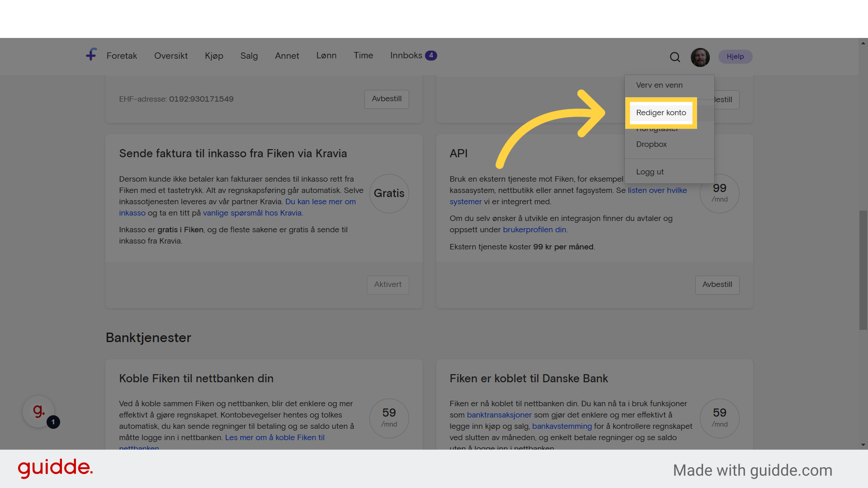The width and height of the screenshot is (868, 488).
Task: Open the Kjøp menu
Action: pos(214,56)
